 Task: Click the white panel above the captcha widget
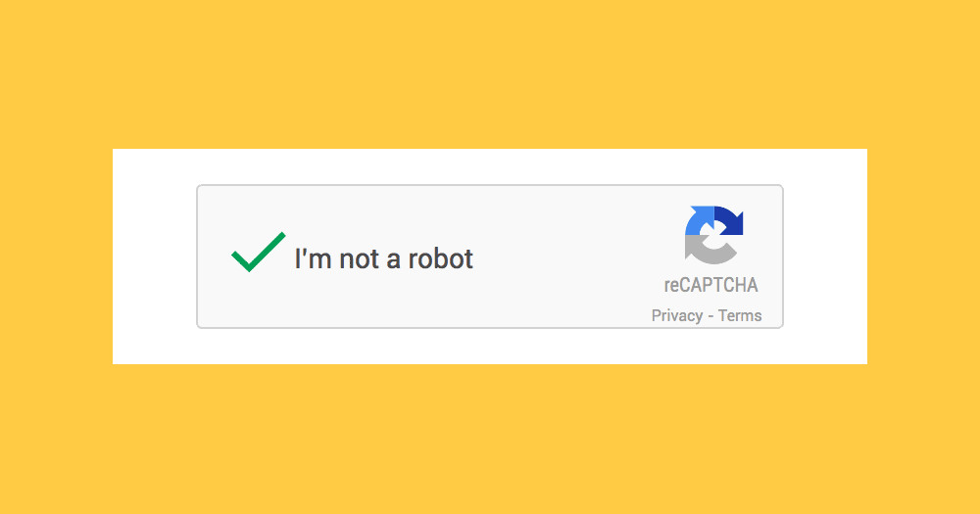coord(489,166)
